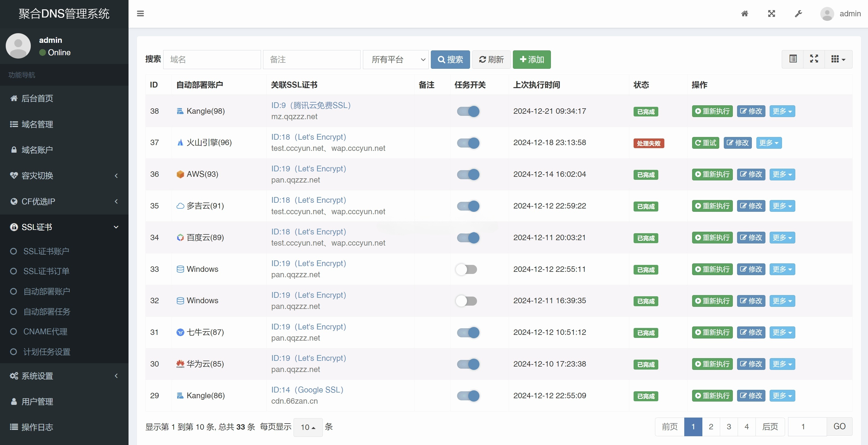Click the wrench tools icon in header
This screenshot has height=445, width=868.
coord(798,14)
